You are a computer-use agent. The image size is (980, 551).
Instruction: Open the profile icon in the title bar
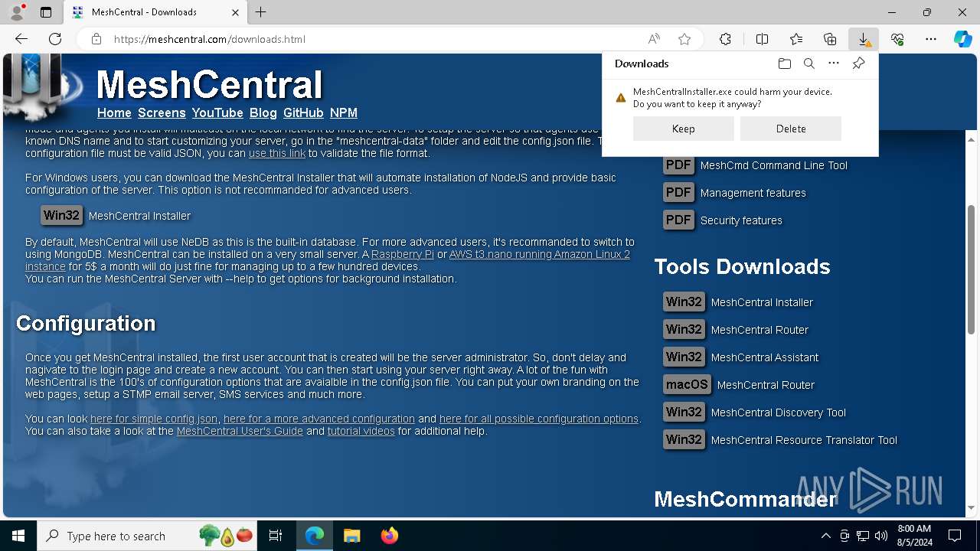point(17,12)
